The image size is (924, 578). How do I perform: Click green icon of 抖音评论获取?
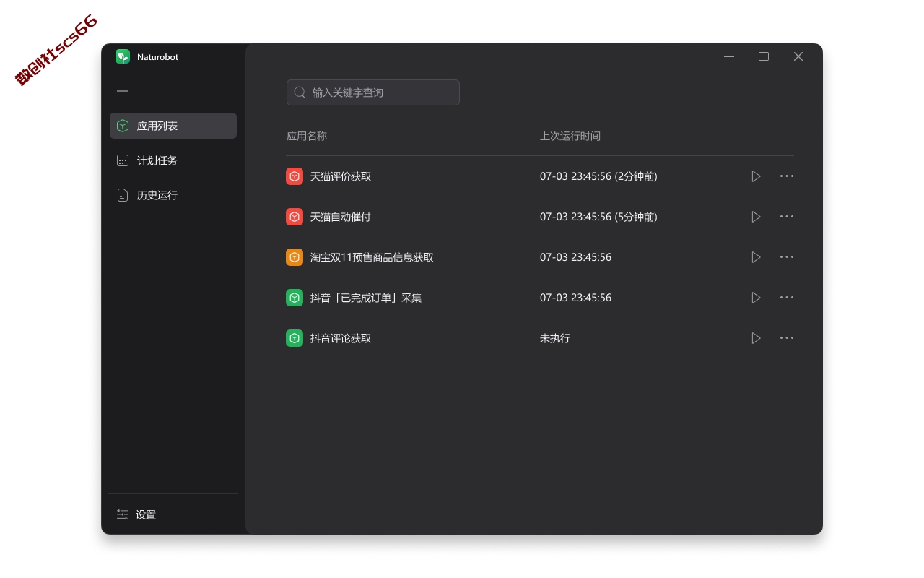(295, 338)
